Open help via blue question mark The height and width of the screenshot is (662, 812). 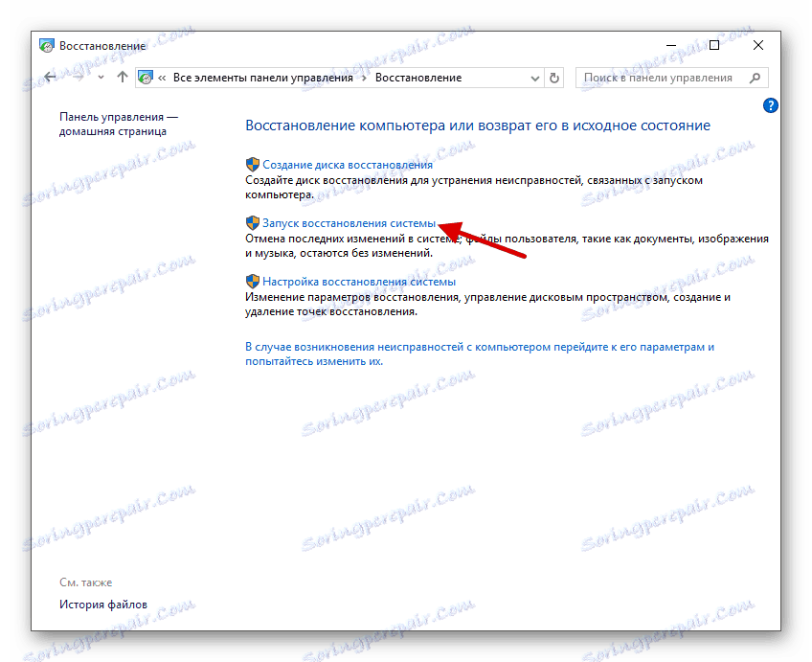point(770,105)
